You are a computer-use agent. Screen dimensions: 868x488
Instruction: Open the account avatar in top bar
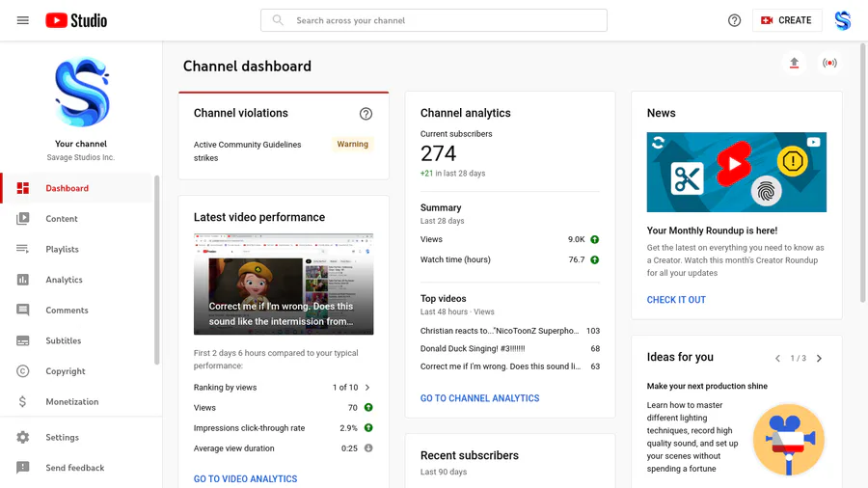pyautogui.click(x=843, y=20)
